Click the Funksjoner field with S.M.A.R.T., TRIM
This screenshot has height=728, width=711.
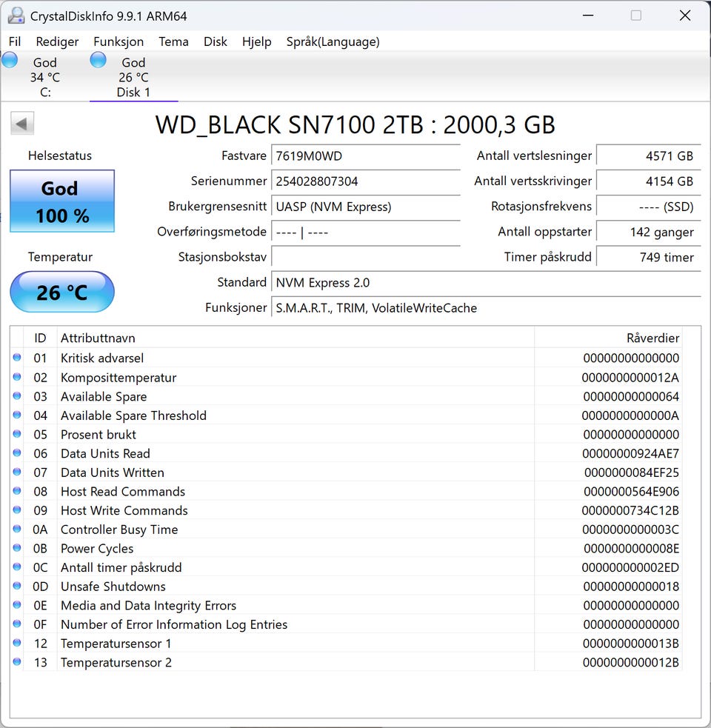(x=487, y=308)
